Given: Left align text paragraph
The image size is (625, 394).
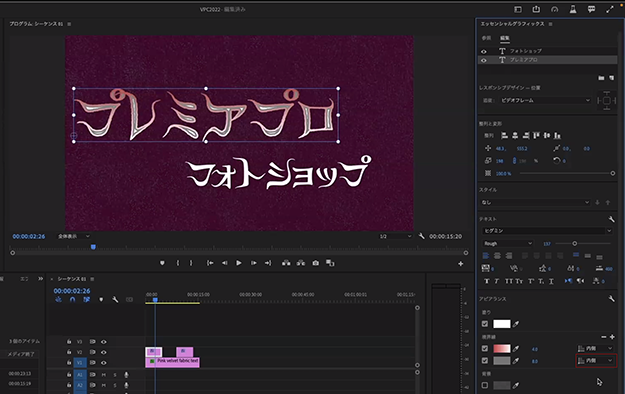Looking at the screenshot, I should coord(486,256).
